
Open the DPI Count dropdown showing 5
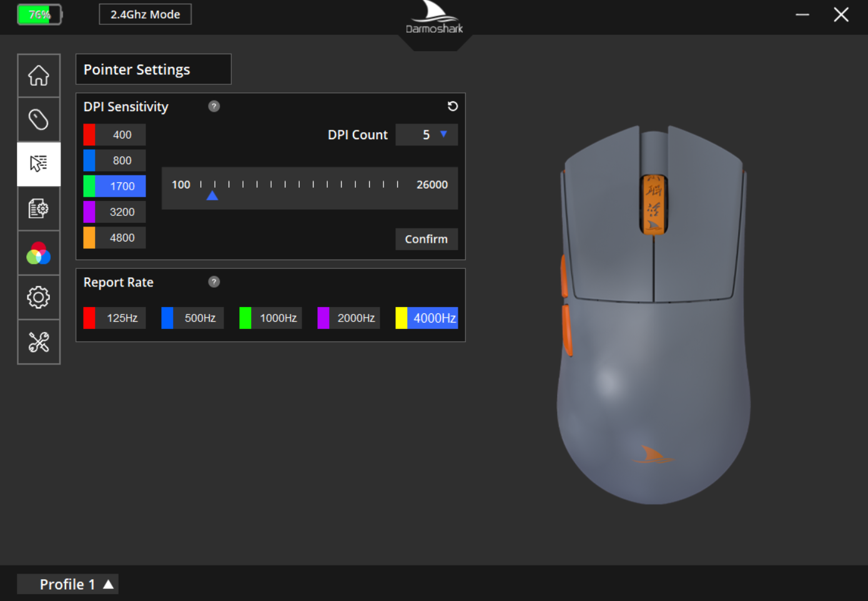coord(427,135)
